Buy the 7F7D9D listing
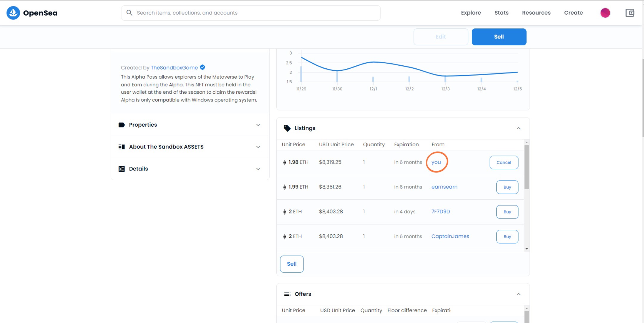Image resolution: width=644 pixels, height=323 pixels. (x=507, y=212)
